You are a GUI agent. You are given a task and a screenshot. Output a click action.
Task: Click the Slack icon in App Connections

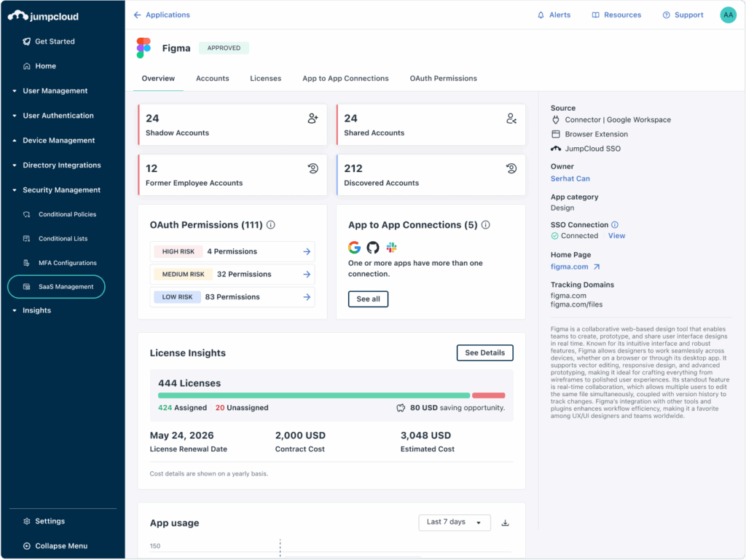tap(391, 248)
